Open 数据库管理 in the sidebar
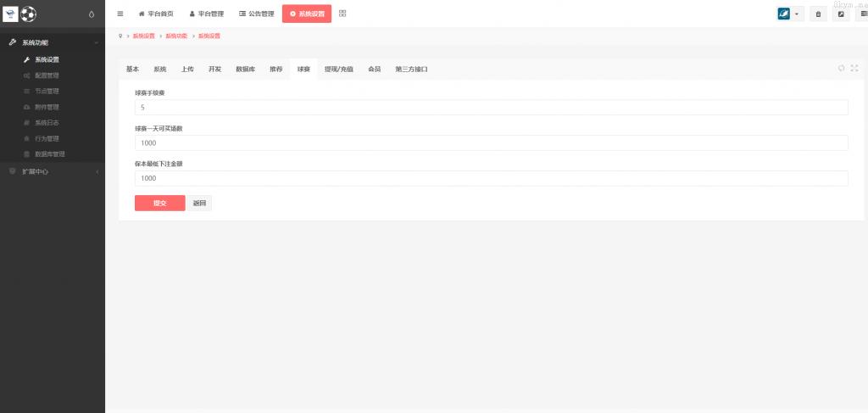Viewport: 868px width, 413px height. coord(49,154)
